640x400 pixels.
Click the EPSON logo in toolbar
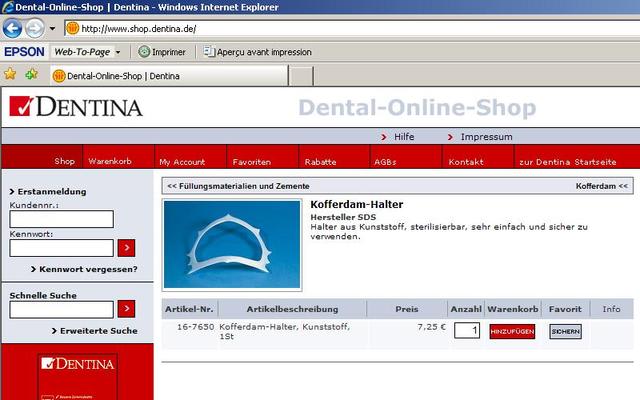[x=24, y=52]
